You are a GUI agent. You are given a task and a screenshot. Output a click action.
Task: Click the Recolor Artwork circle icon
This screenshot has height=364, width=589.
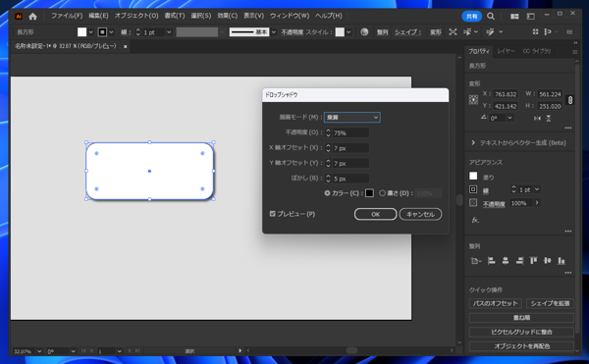tap(364, 32)
